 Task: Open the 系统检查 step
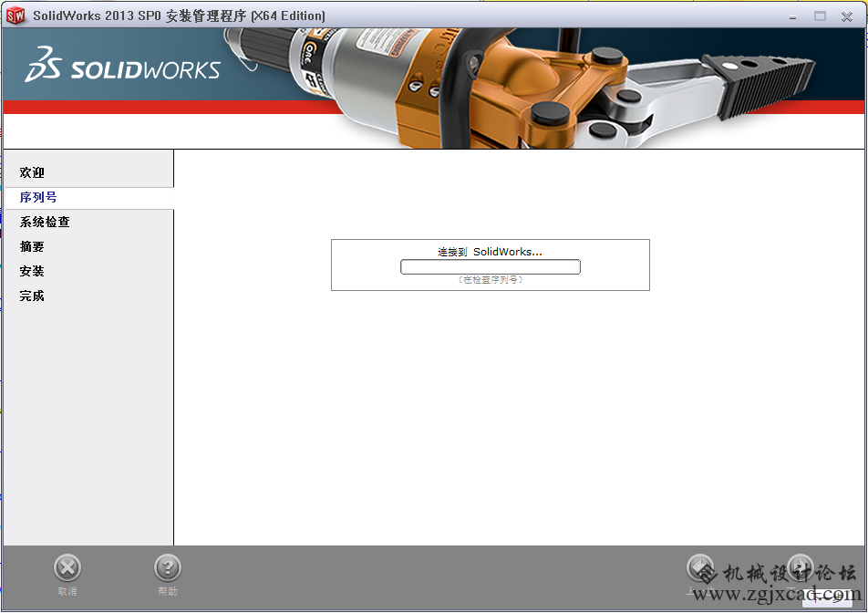pos(45,222)
